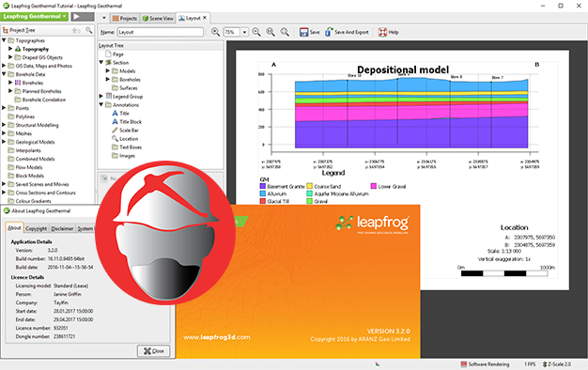Click the Depositional model title on page

[403, 69]
